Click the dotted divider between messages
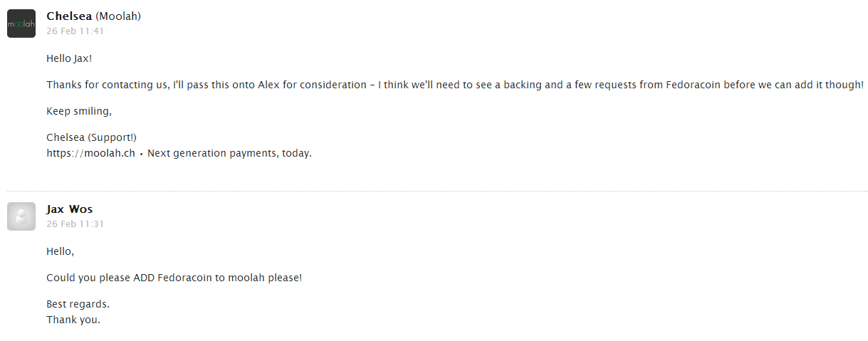The width and height of the screenshot is (868, 341). pyautogui.click(x=437, y=191)
